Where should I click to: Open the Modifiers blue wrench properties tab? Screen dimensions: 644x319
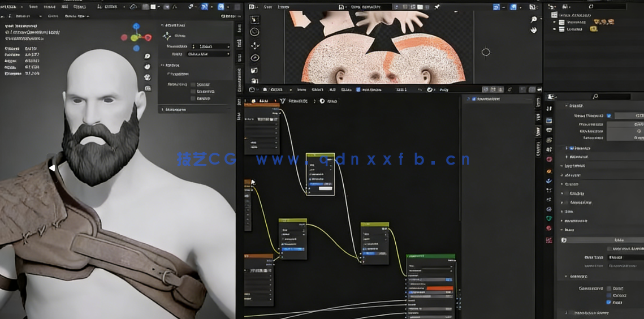click(550, 181)
